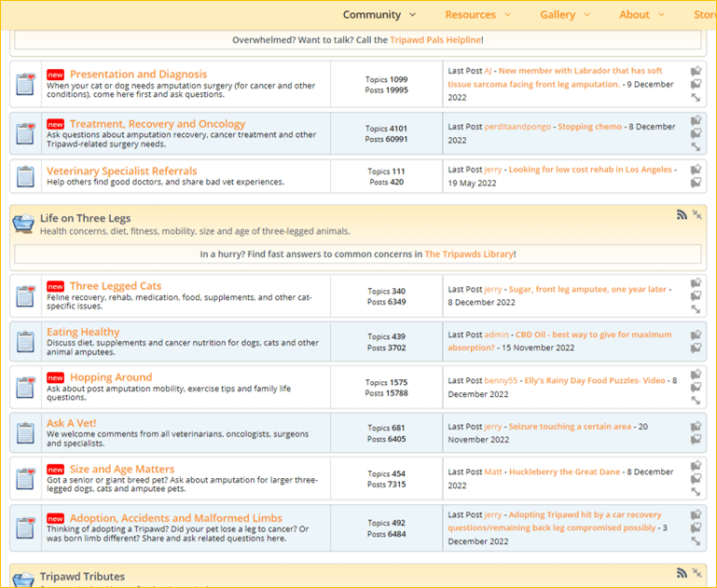Viewport: 717px width, 588px height.
Task: Collapse the Tripawd Tributes forum group
Action: pos(696,574)
